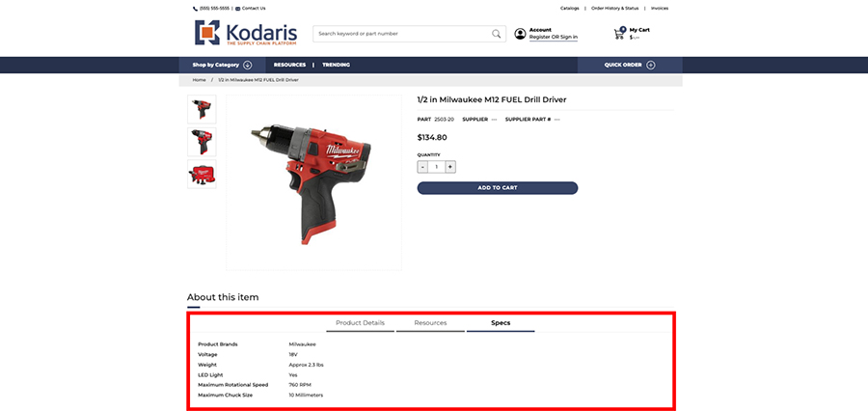Add the drill to cart

(x=497, y=188)
